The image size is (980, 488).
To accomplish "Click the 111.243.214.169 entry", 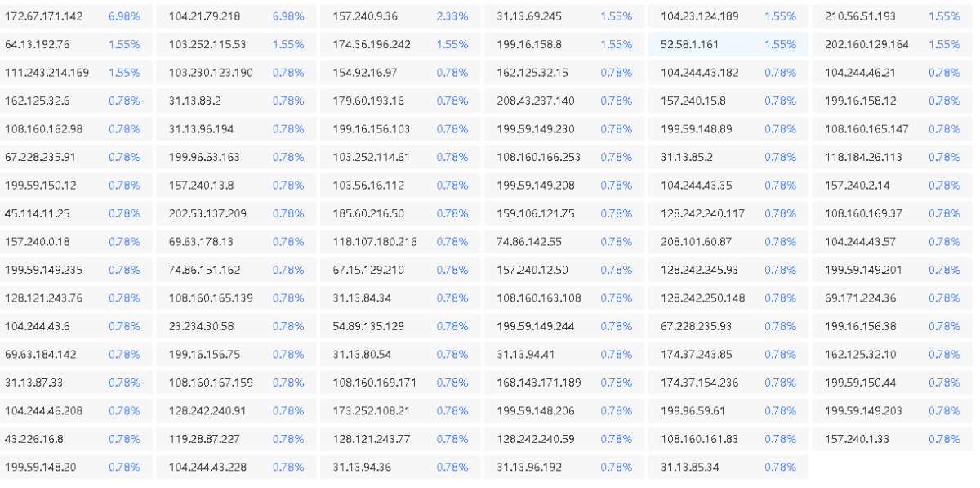I will click(x=47, y=73).
